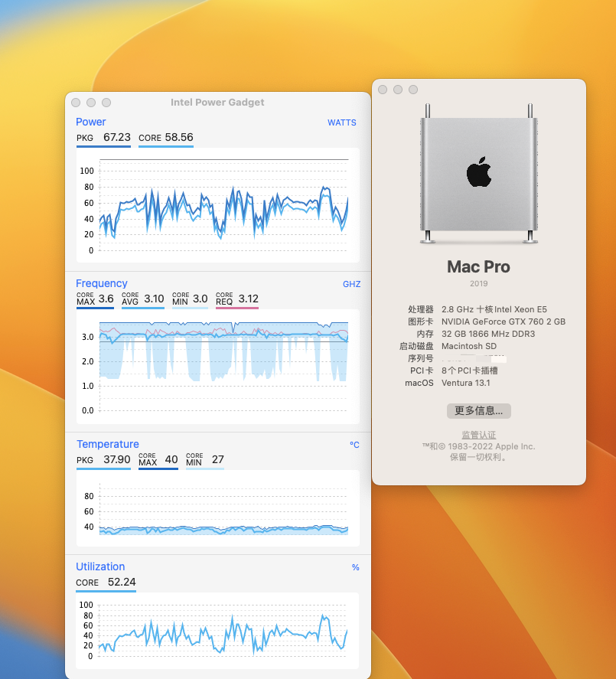Click the GHZ unit label
The width and height of the screenshot is (616, 679).
pyautogui.click(x=351, y=284)
